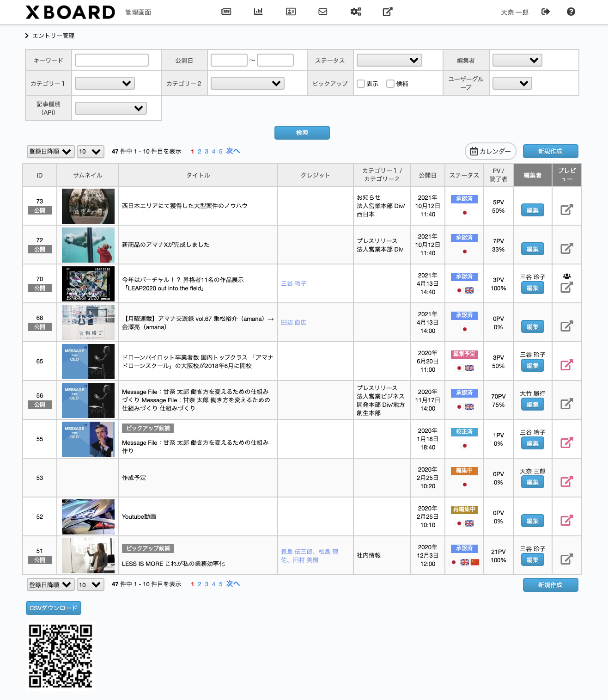Click the polar bear thumbnail of entry 72

pyautogui.click(x=88, y=245)
